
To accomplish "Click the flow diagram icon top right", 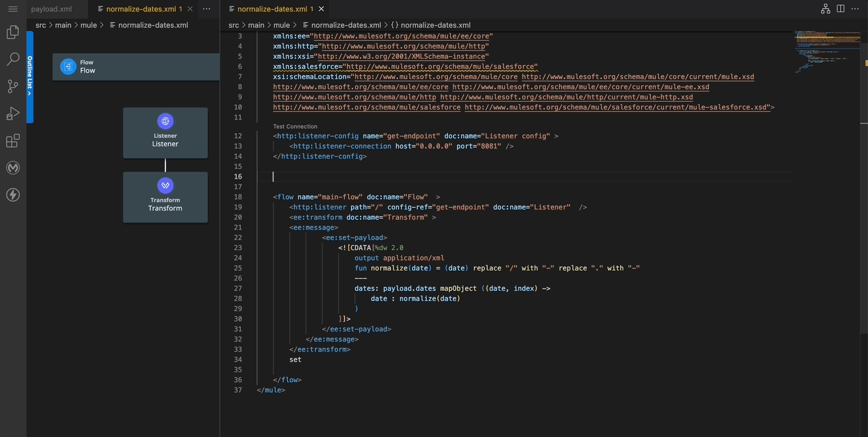I will point(826,9).
